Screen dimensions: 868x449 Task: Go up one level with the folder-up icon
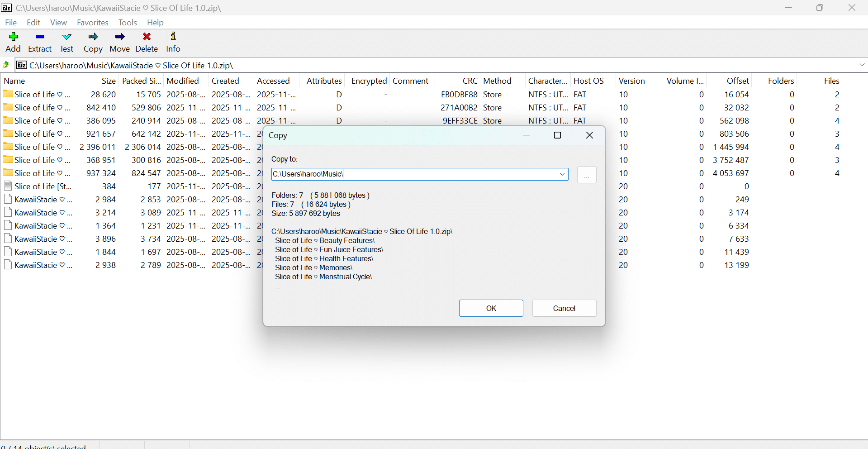pos(6,65)
